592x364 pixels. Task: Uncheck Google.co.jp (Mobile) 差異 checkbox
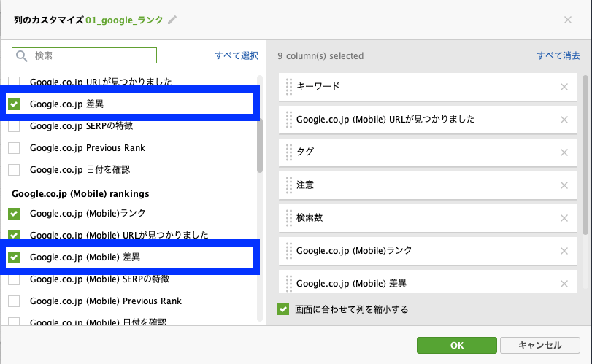14,257
